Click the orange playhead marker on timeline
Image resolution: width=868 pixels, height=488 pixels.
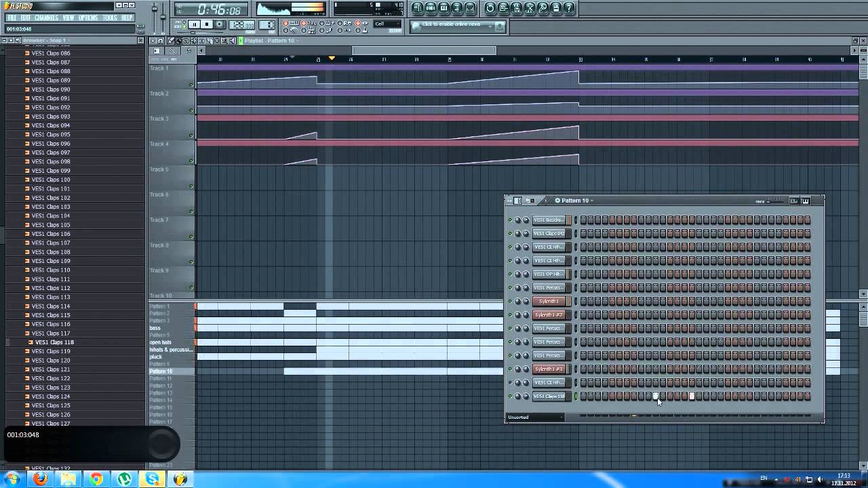pos(332,58)
